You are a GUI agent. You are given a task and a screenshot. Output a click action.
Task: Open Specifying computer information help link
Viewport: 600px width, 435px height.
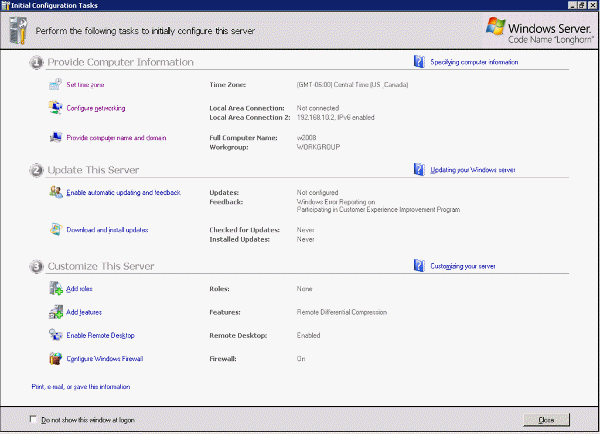[474, 62]
